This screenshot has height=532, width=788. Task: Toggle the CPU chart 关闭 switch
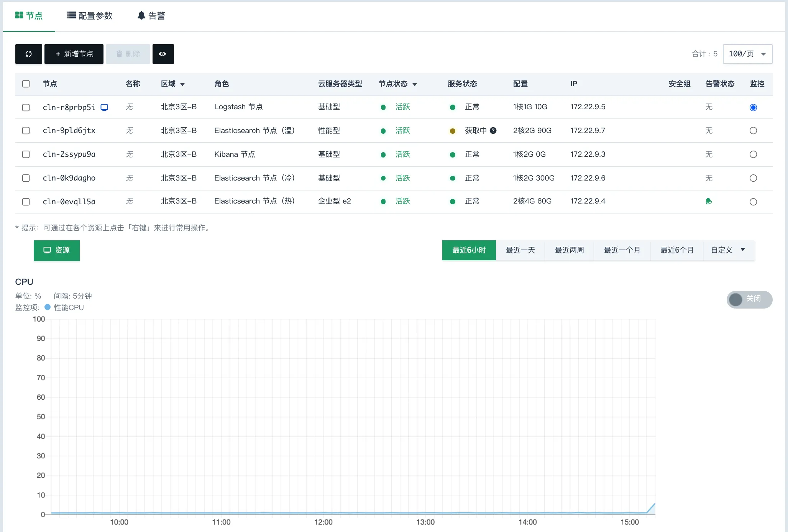[749, 299]
